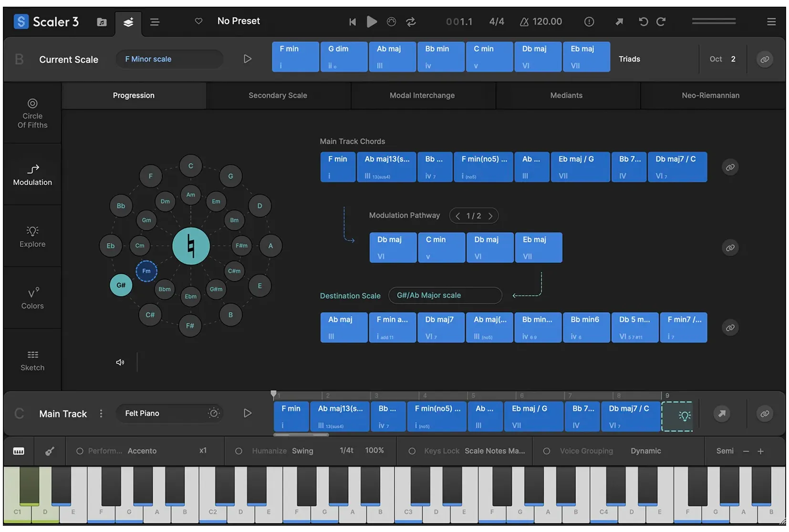The height and width of the screenshot is (532, 789).
Task: Open the Modulation side panel
Action: pyautogui.click(x=32, y=175)
